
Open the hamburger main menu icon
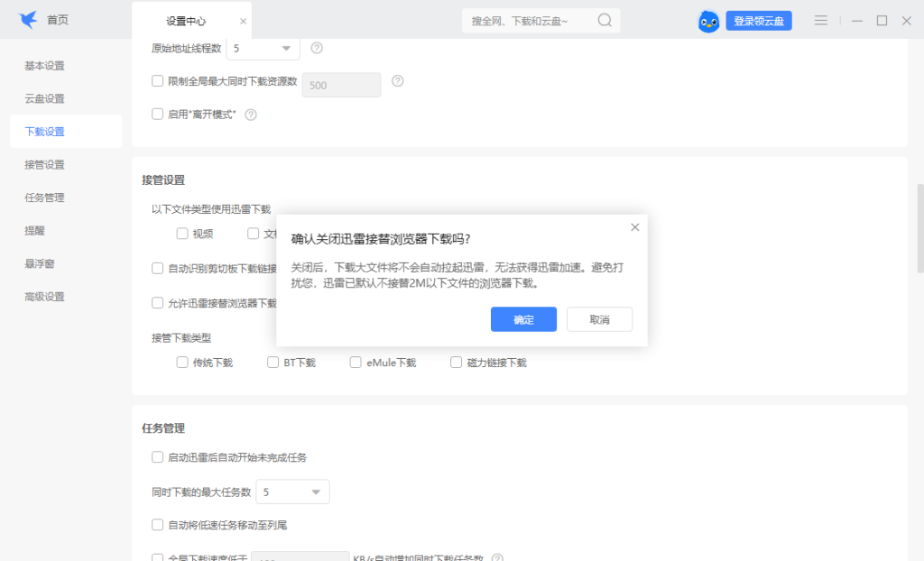click(820, 20)
